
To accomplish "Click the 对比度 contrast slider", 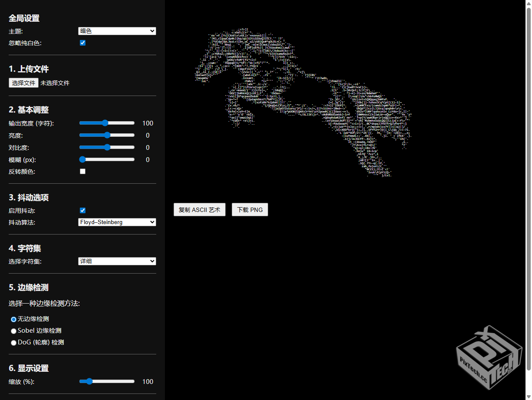I will coord(107,148).
